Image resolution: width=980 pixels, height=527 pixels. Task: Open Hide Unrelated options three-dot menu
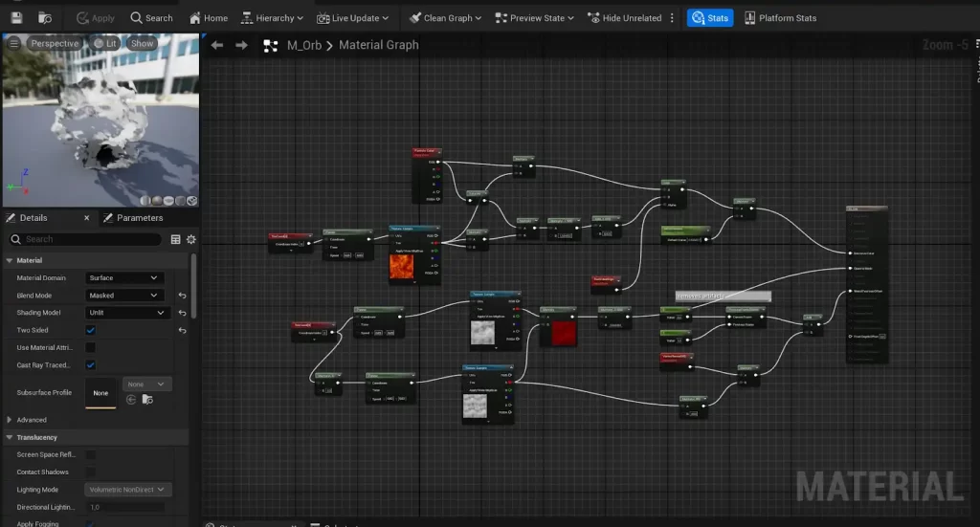point(671,17)
